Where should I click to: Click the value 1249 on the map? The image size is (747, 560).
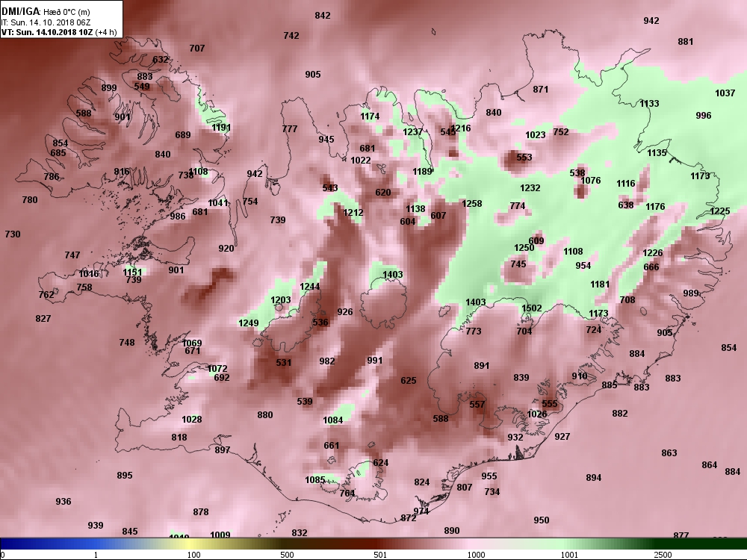(248, 323)
